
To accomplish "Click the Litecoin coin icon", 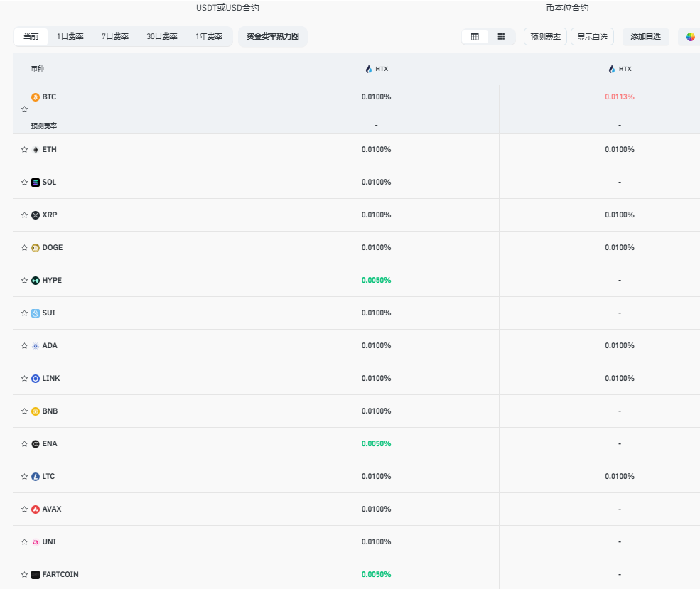I will point(36,477).
